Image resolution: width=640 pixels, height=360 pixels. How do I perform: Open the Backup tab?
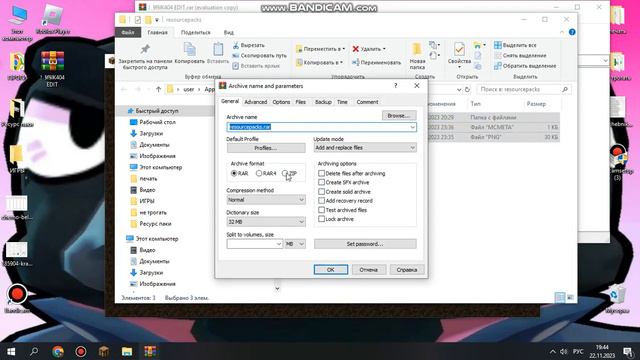click(x=323, y=102)
